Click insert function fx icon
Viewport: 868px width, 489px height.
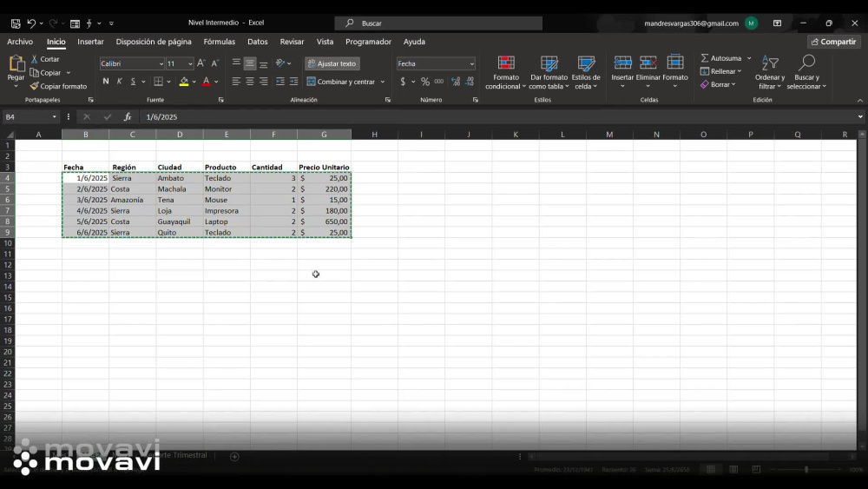[128, 117]
